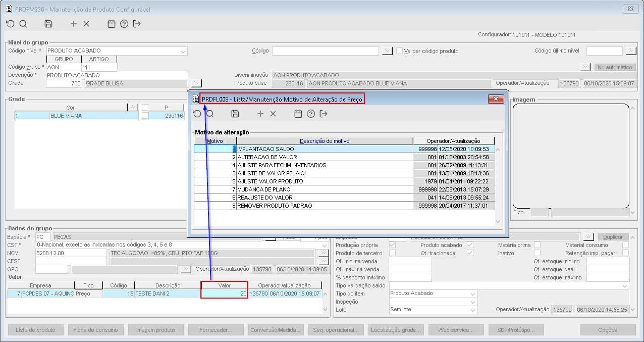
Task: Click the search magnifier in the PRDFL008 dialog toolbar
Action: (x=210, y=114)
